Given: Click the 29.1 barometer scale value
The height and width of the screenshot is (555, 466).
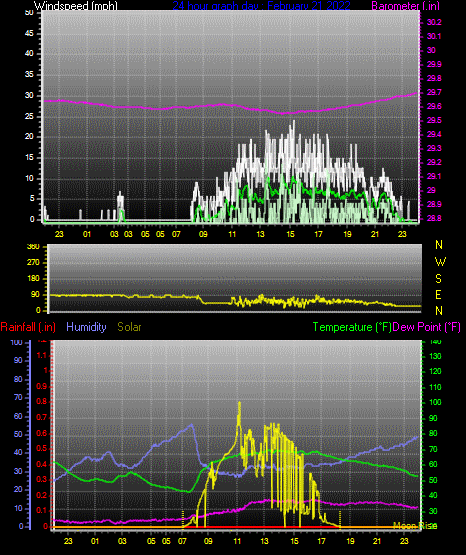Looking at the screenshot, I should (x=434, y=176).
